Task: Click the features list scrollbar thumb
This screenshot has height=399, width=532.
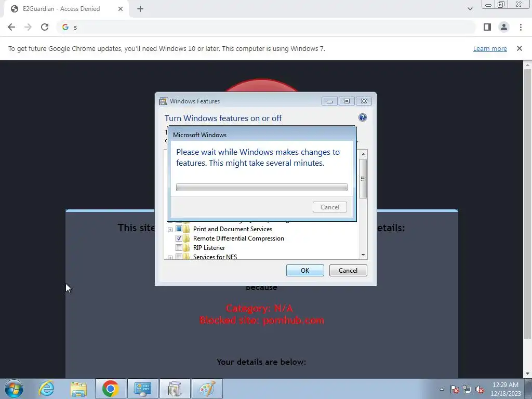Action: pyautogui.click(x=363, y=179)
